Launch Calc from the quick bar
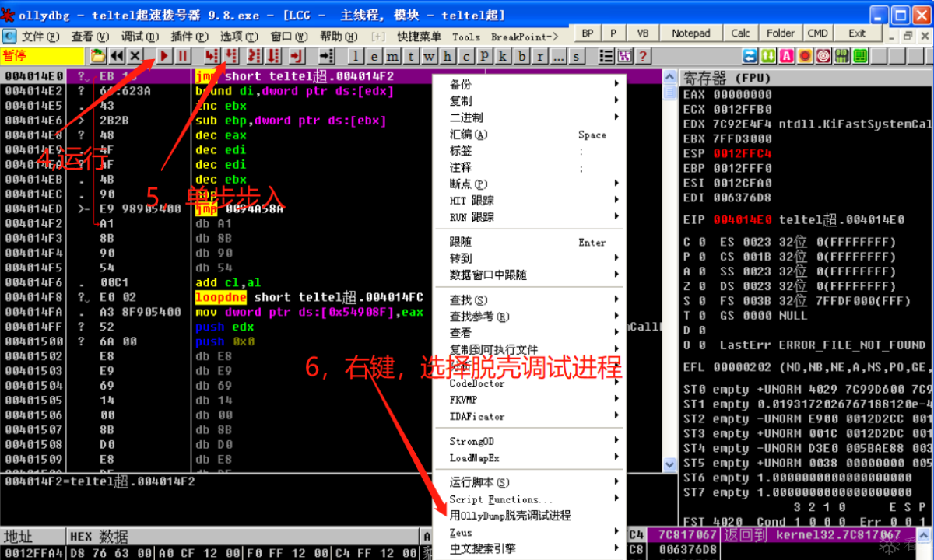934x560 pixels. [741, 33]
